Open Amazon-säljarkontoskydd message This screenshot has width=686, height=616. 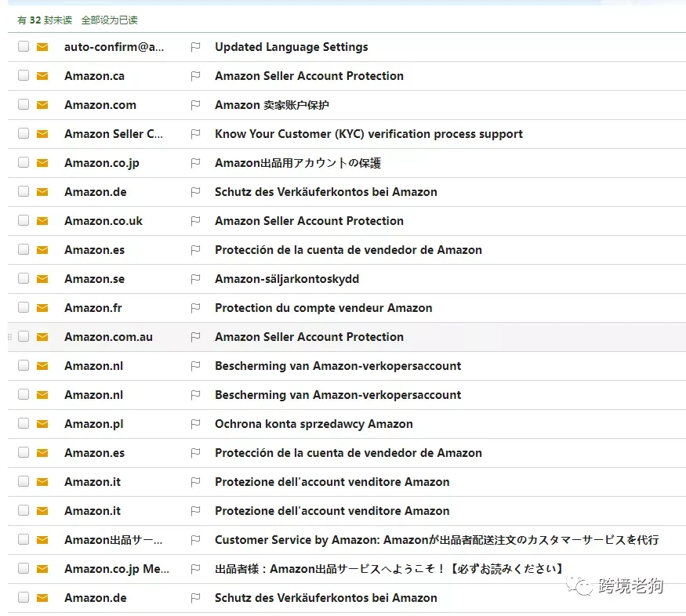(287, 279)
